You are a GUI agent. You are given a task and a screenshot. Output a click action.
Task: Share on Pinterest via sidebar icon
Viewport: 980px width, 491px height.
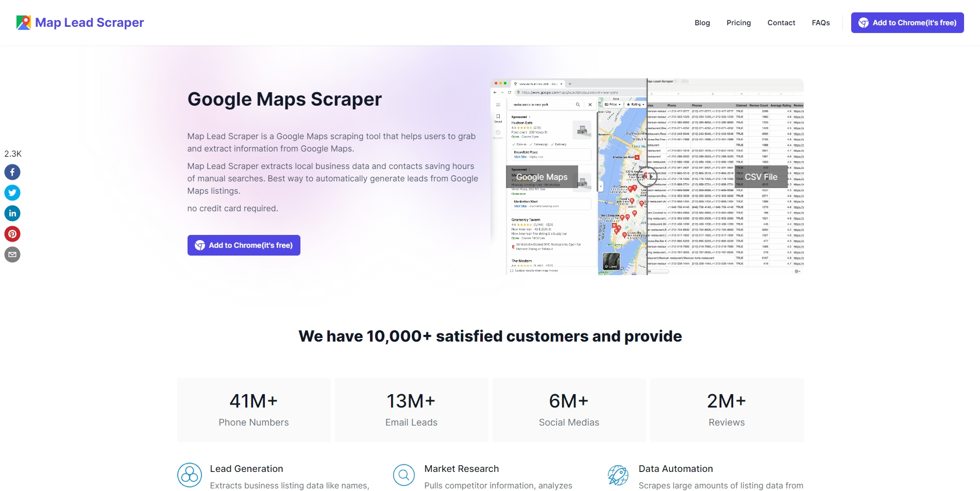(12, 234)
